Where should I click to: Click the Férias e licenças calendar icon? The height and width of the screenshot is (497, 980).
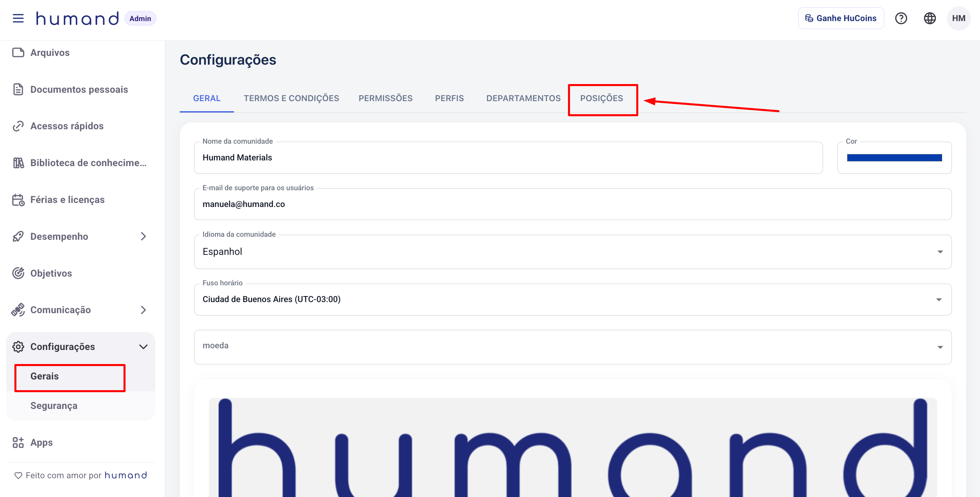tap(18, 200)
